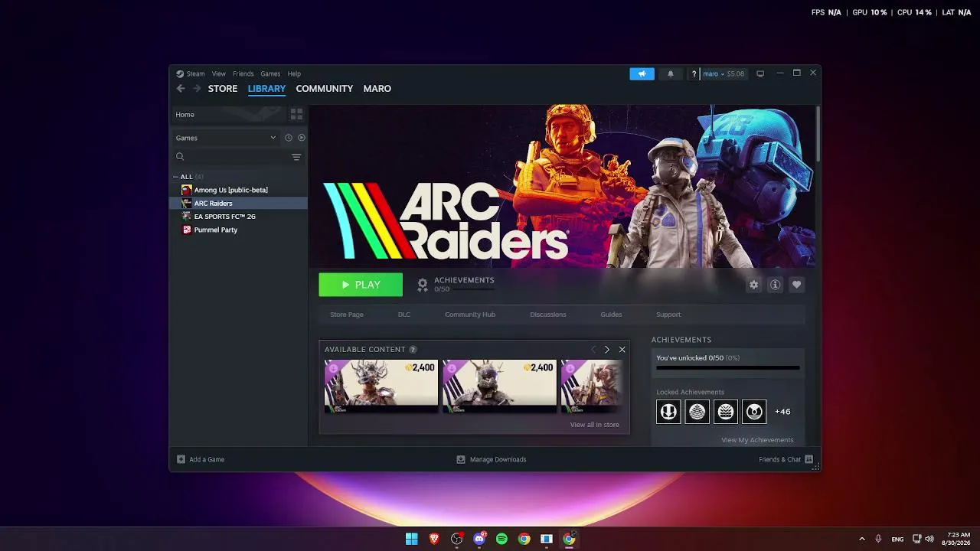Switch to the STORE tab
Viewport: 980px width, 551px height.
point(223,89)
